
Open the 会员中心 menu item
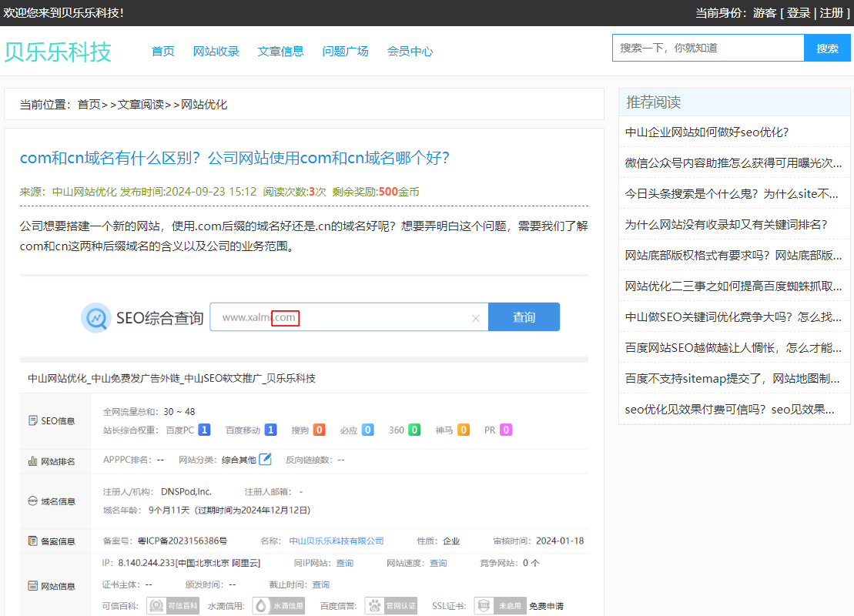(410, 51)
